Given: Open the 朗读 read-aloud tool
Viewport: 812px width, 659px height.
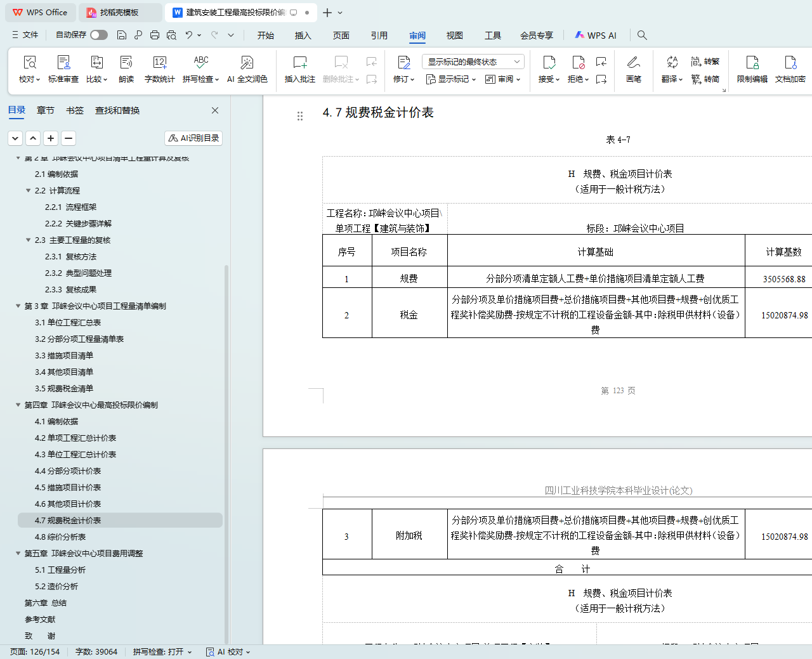Looking at the screenshot, I should (x=126, y=63).
